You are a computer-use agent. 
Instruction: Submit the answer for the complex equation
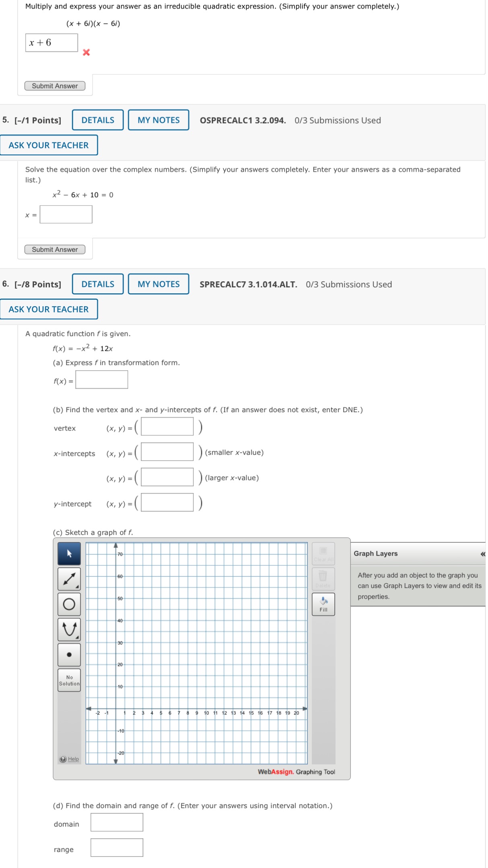55,249
